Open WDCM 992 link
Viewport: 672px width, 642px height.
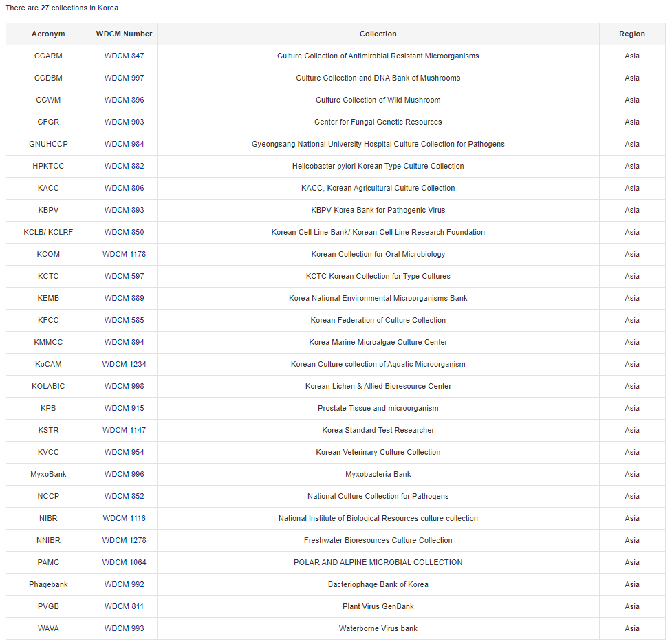point(124,584)
